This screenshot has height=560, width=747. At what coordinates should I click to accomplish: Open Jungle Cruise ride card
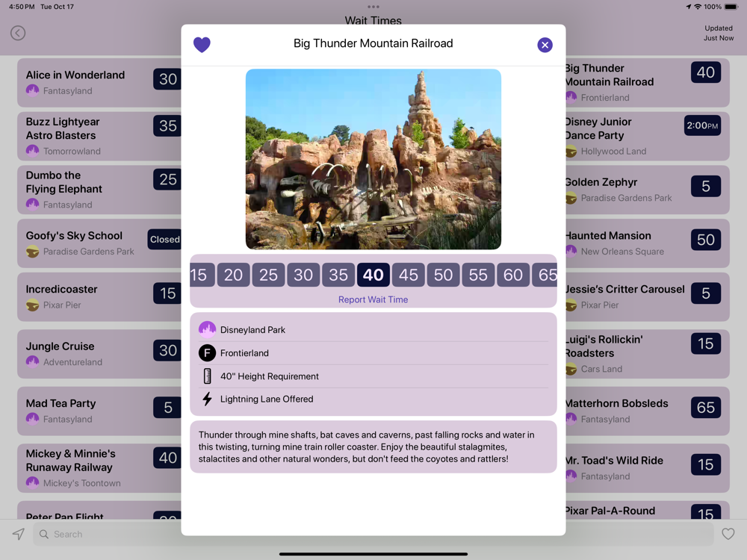pos(99,354)
